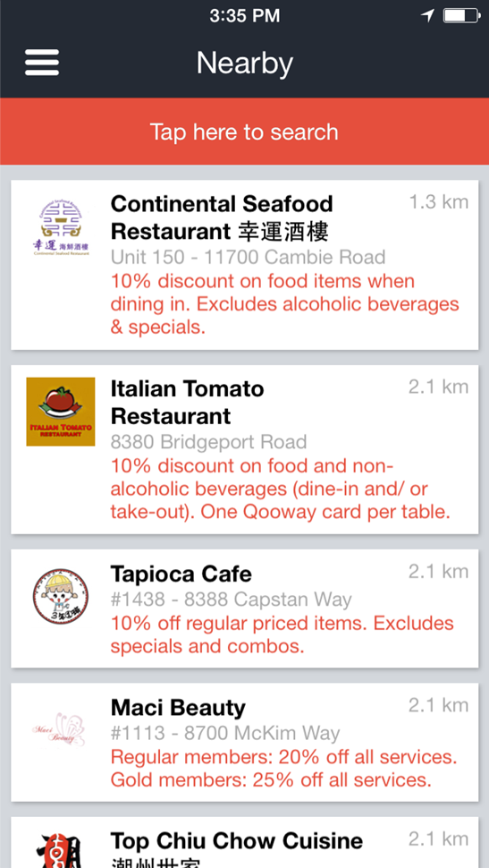Tap the location arrow status icon

coord(427,15)
